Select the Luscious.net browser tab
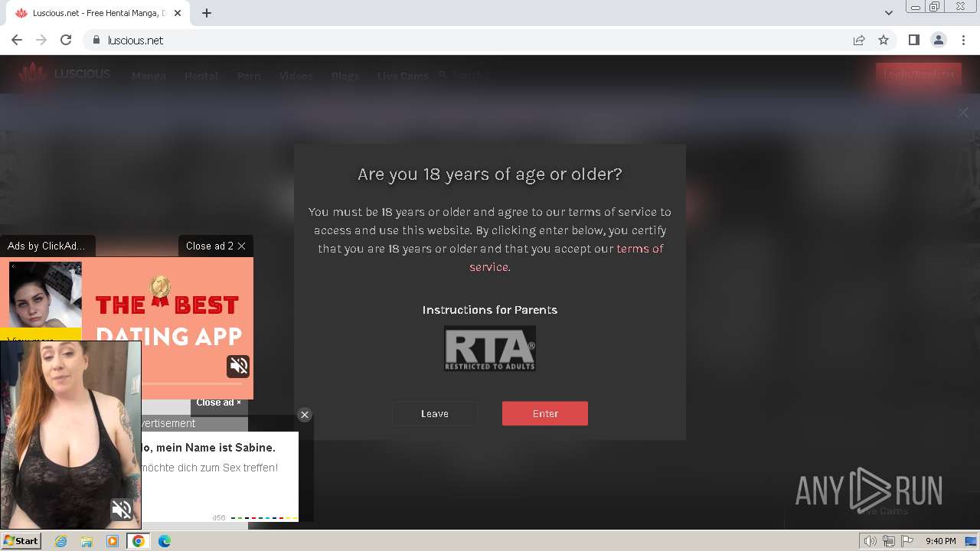The image size is (980, 551). click(100, 13)
